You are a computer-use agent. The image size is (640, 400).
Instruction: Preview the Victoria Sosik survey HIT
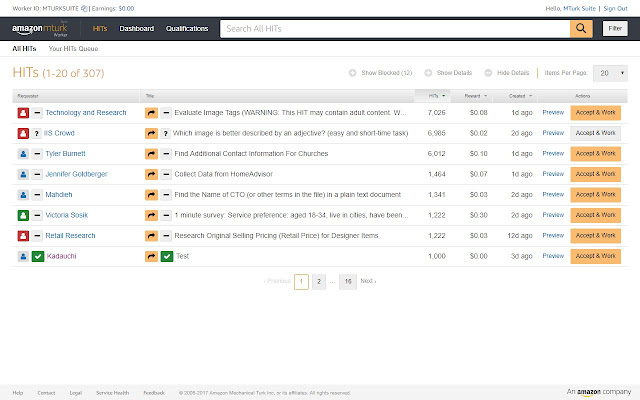coord(553,215)
